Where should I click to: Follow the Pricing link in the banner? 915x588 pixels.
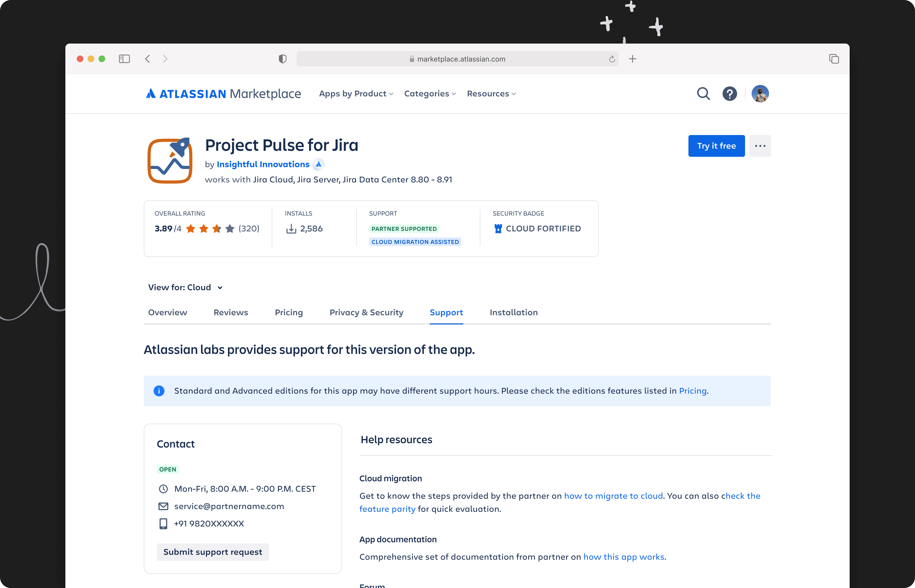click(x=693, y=391)
